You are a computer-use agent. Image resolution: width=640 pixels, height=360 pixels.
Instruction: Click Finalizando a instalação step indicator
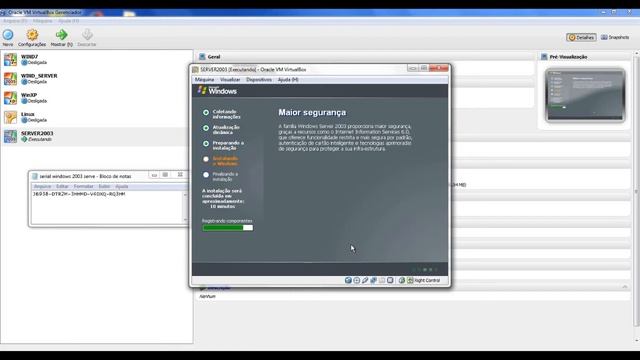coord(206,174)
